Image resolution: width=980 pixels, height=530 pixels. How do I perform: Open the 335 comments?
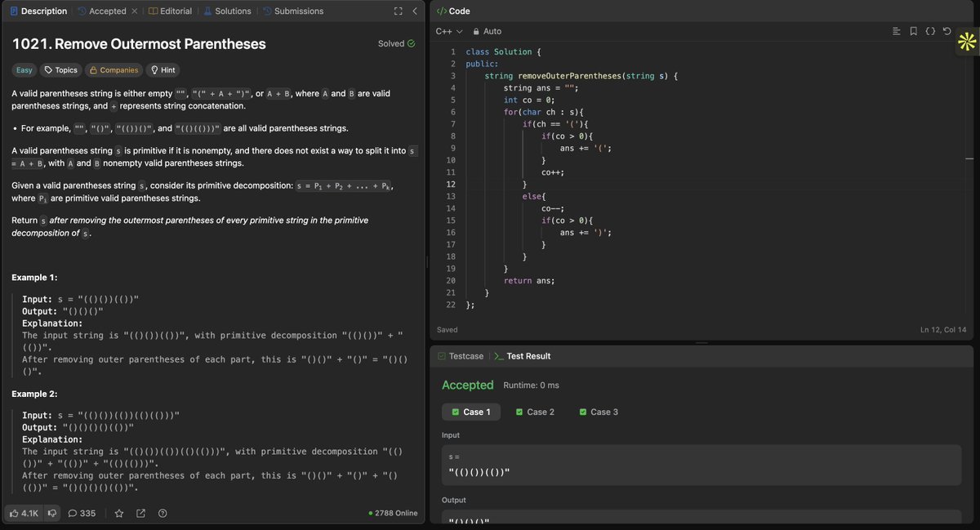[82, 513]
